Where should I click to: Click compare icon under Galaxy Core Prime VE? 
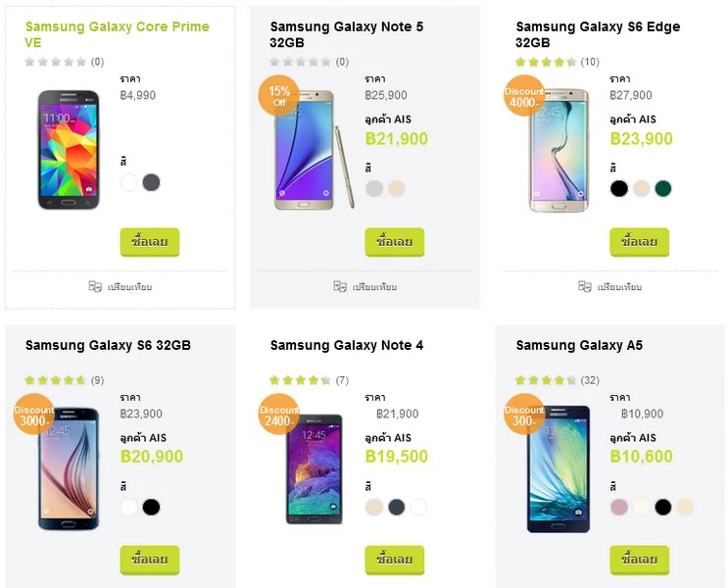tap(95, 287)
